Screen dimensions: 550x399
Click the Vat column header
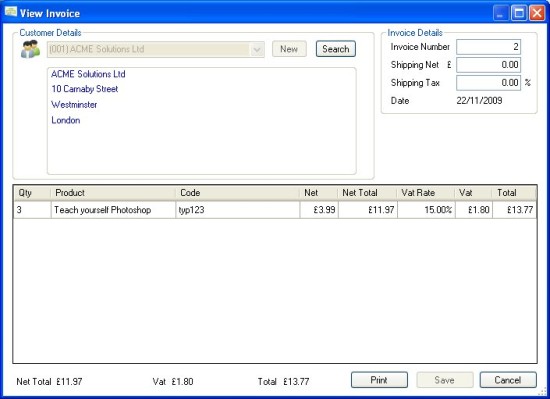[474, 193]
